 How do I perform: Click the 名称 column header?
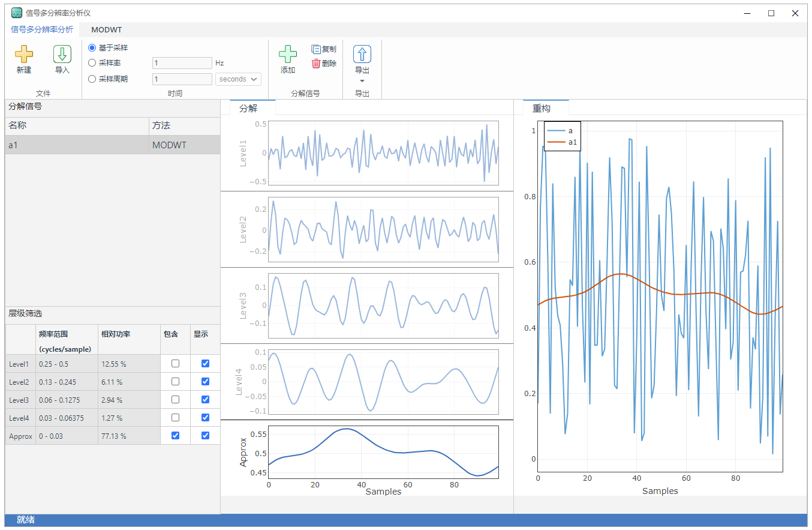(77, 126)
